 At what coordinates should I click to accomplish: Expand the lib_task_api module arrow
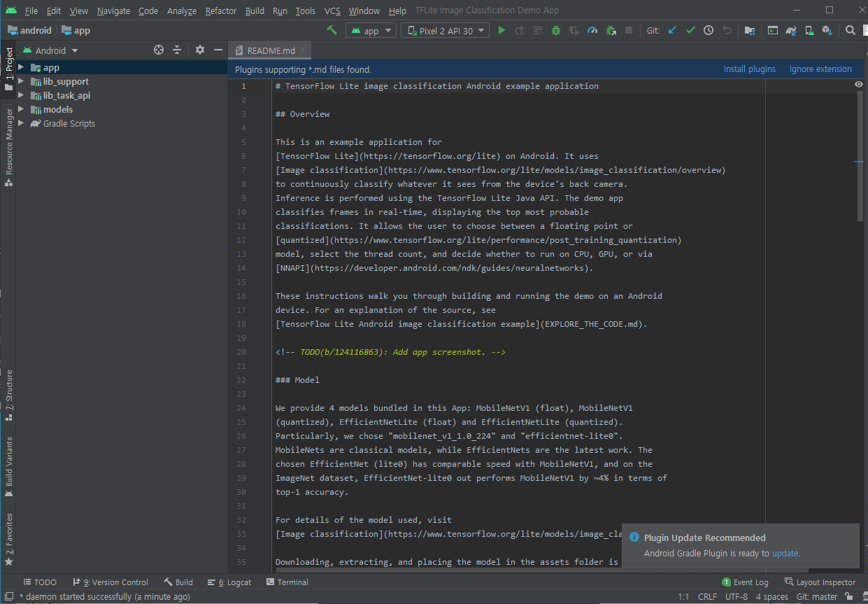coord(21,95)
